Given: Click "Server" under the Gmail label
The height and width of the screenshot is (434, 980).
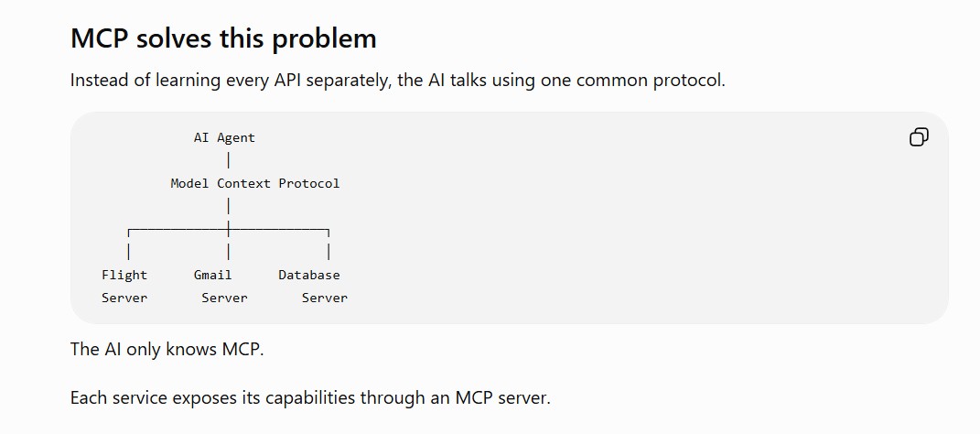Looking at the screenshot, I should (224, 298).
